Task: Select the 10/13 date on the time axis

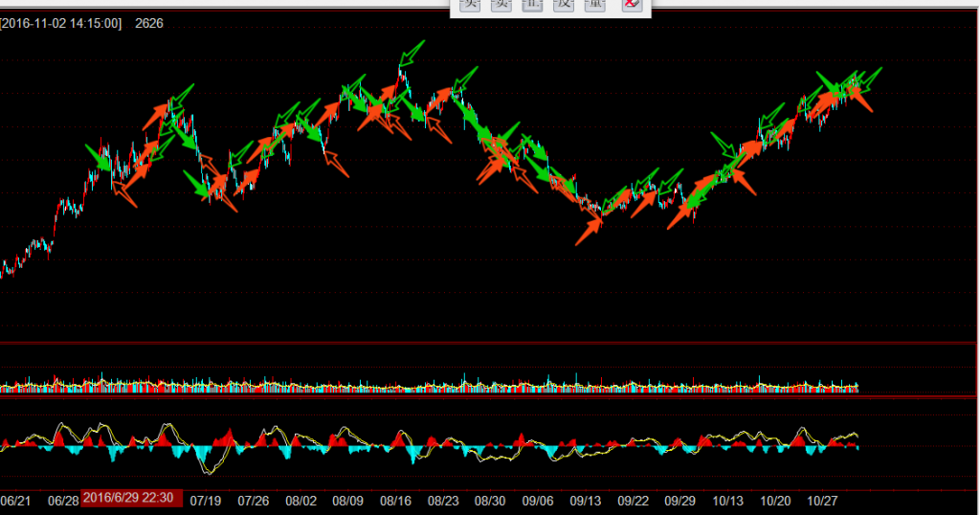Action: (x=728, y=501)
